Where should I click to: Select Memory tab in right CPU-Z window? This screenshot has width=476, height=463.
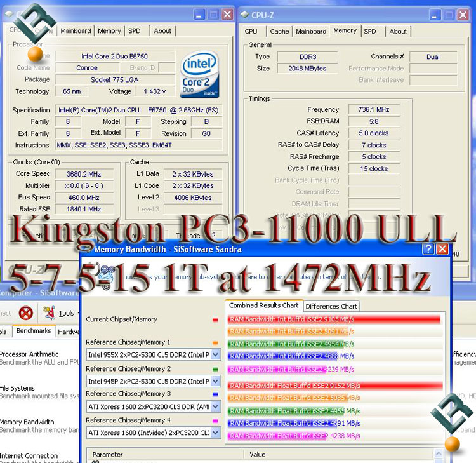click(x=345, y=30)
